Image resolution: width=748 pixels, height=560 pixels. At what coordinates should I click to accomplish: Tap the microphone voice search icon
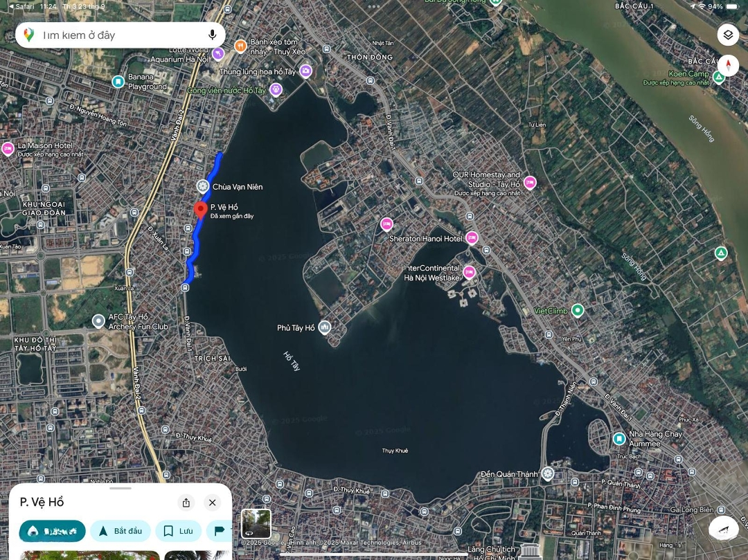tap(212, 35)
